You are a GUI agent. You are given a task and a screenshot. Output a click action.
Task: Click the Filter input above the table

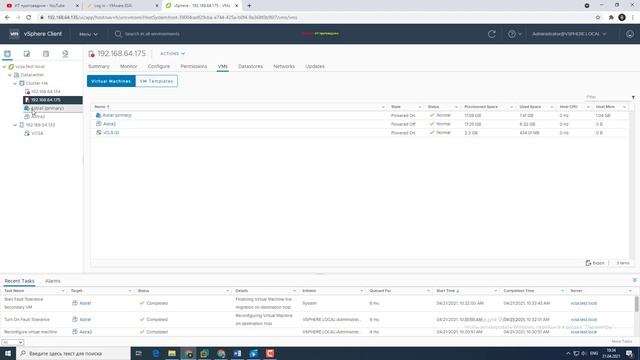point(607,97)
